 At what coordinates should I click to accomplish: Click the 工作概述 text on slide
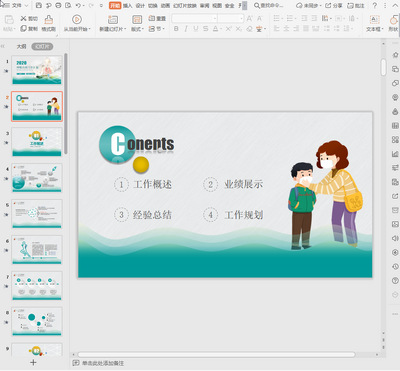(x=153, y=184)
